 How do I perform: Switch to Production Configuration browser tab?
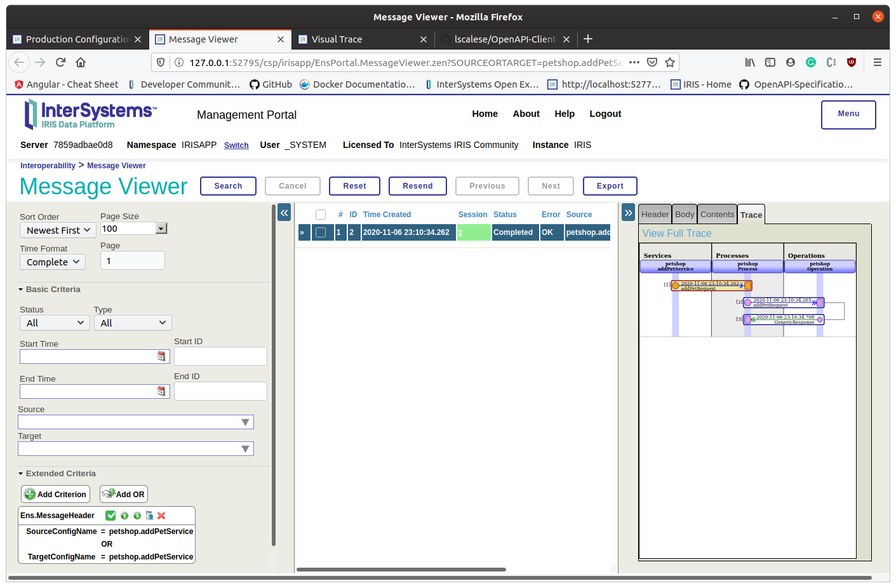77,39
